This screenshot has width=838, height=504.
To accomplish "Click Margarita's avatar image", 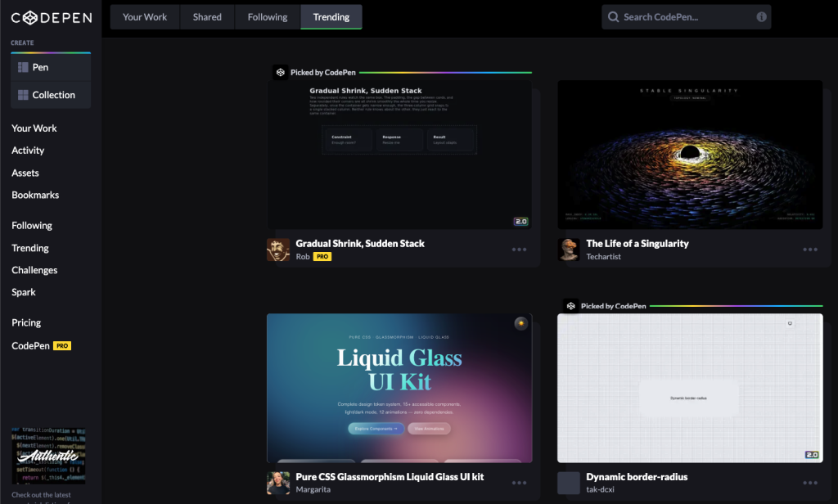I will tap(278, 483).
